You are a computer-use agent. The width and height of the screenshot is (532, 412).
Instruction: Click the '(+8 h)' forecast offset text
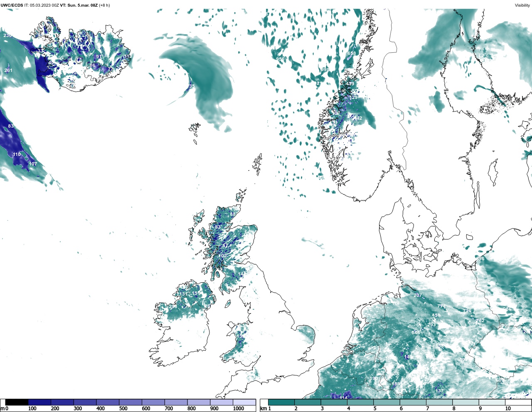(x=104, y=5)
